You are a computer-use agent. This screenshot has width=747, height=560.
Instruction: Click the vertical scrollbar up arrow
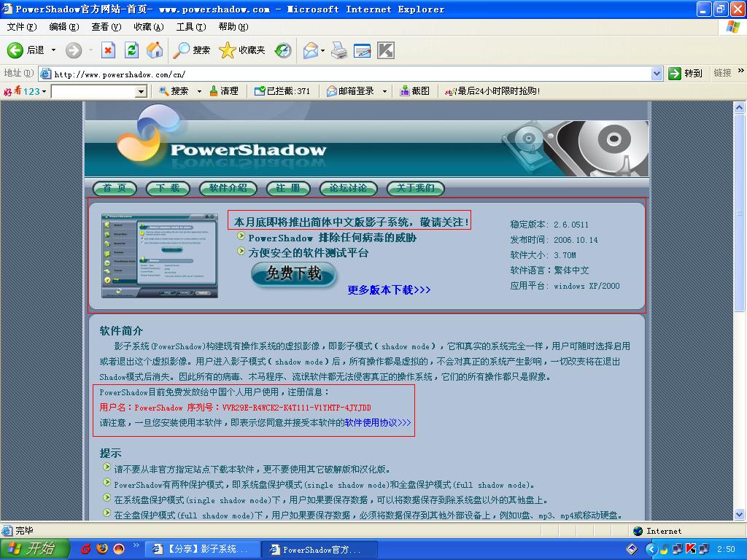[740, 107]
